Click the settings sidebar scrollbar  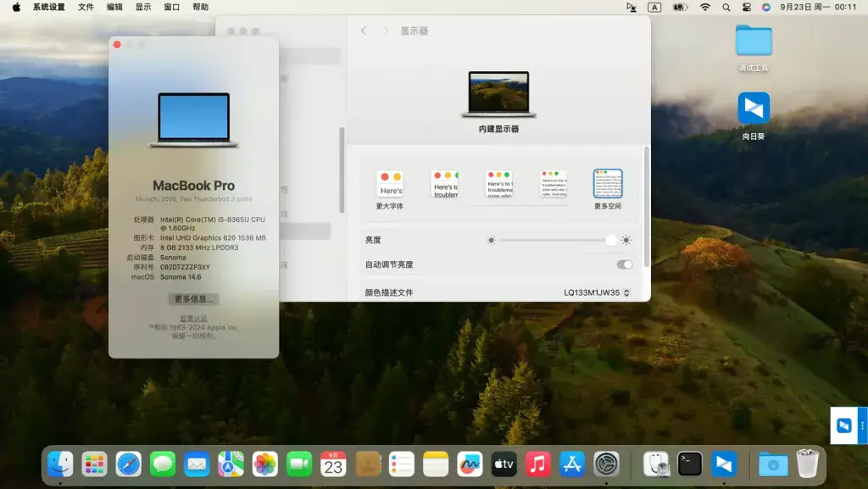click(x=342, y=169)
